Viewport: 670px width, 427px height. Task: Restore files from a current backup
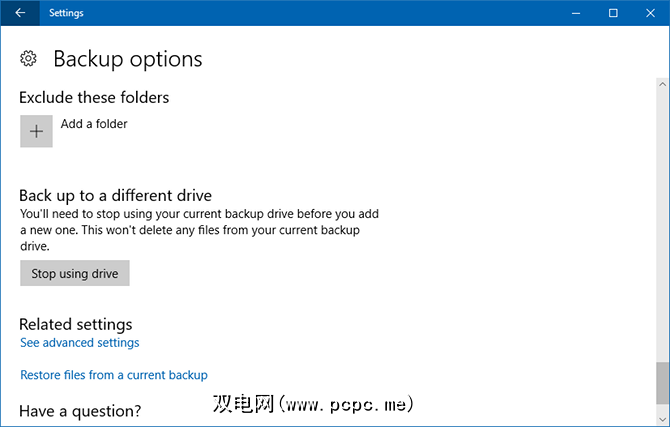tap(114, 375)
